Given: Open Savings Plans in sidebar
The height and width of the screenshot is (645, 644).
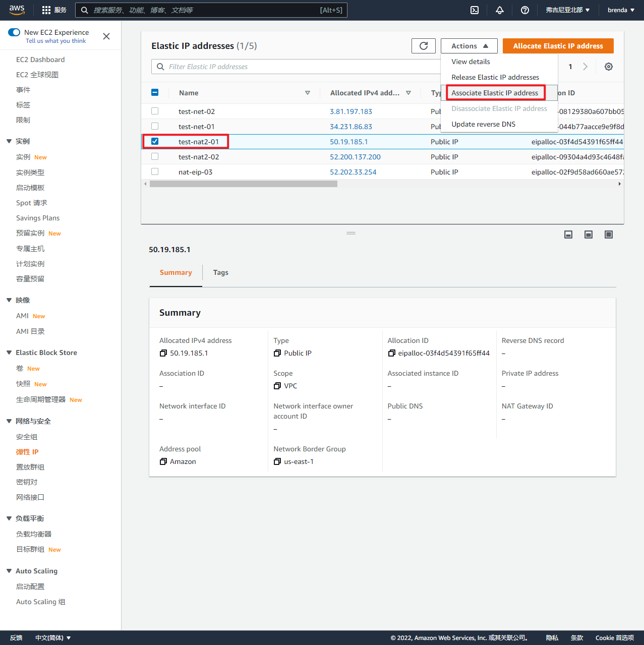Looking at the screenshot, I should coord(38,218).
